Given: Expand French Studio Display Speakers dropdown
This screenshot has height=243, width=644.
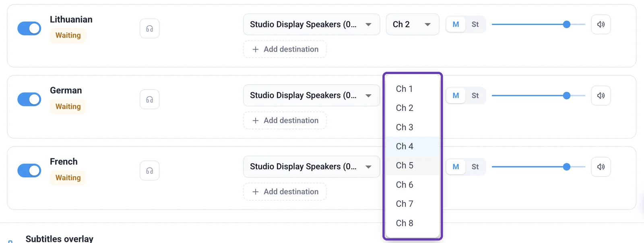Looking at the screenshot, I should click(x=312, y=167).
